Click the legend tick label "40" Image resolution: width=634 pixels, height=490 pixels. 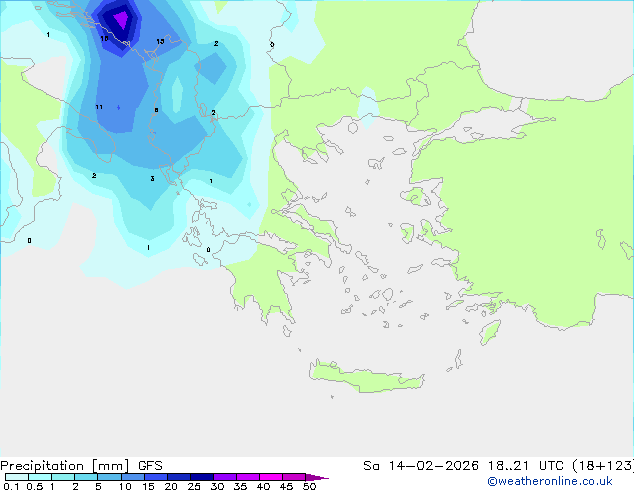pos(263,486)
